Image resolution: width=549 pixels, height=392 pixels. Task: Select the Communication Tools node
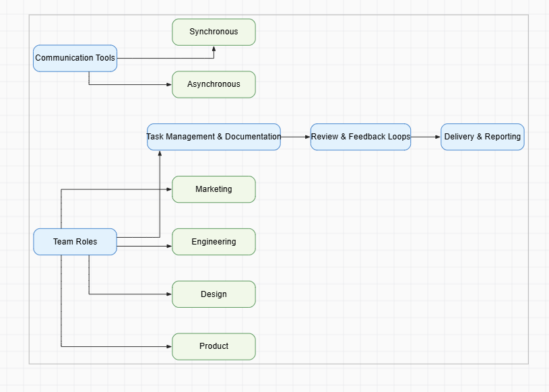point(75,59)
